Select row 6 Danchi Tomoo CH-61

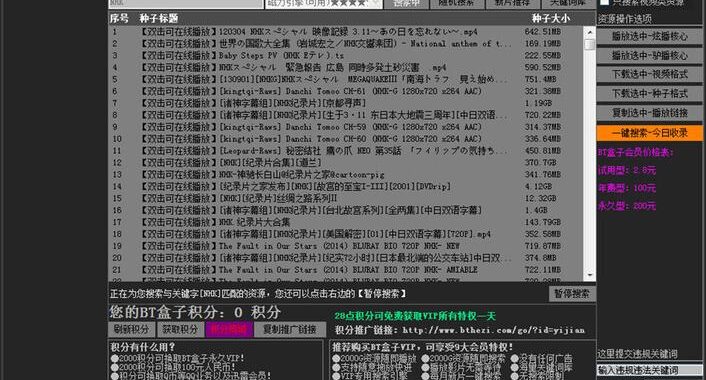[346, 91]
